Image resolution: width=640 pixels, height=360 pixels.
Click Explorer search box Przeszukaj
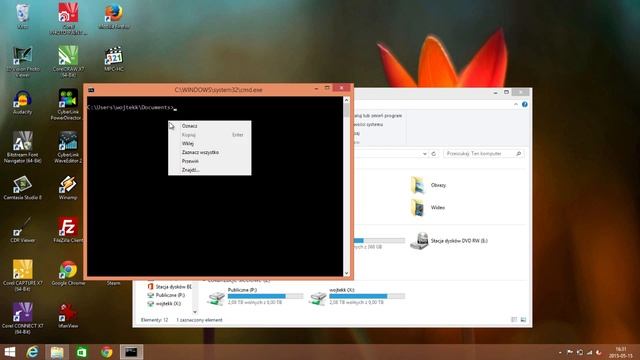pos(483,153)
